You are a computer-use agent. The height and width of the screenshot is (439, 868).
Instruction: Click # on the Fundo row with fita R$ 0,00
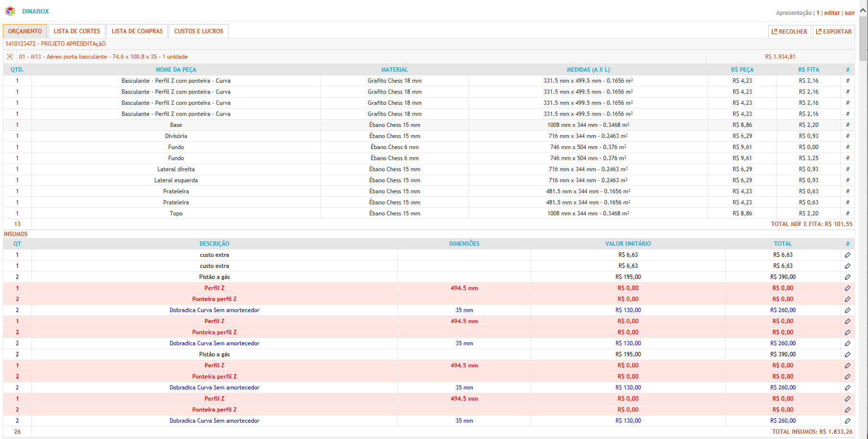pos(847,147)
